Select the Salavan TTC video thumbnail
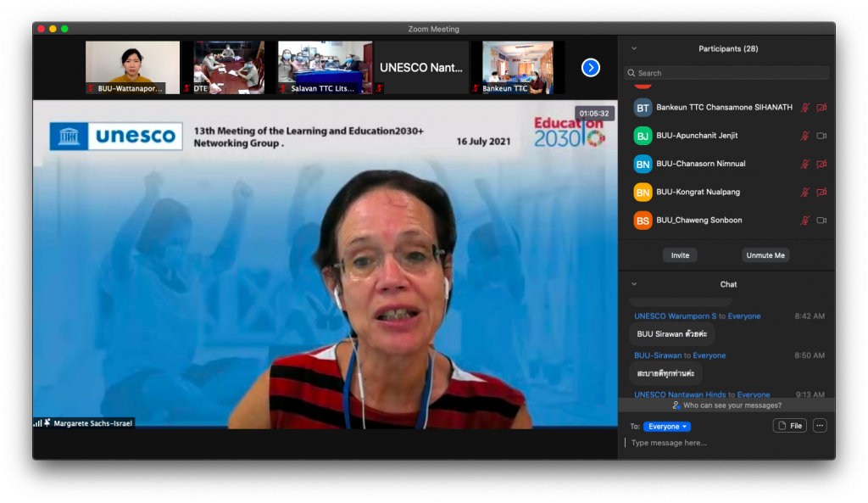This screenshot has height=503, width=868. point(325,68)
